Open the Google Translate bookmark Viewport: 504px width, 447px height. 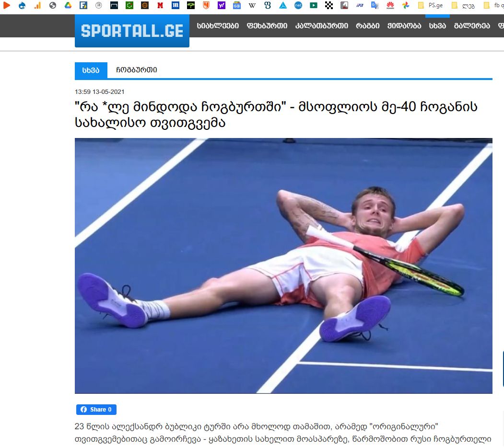[x=375, y=5]
